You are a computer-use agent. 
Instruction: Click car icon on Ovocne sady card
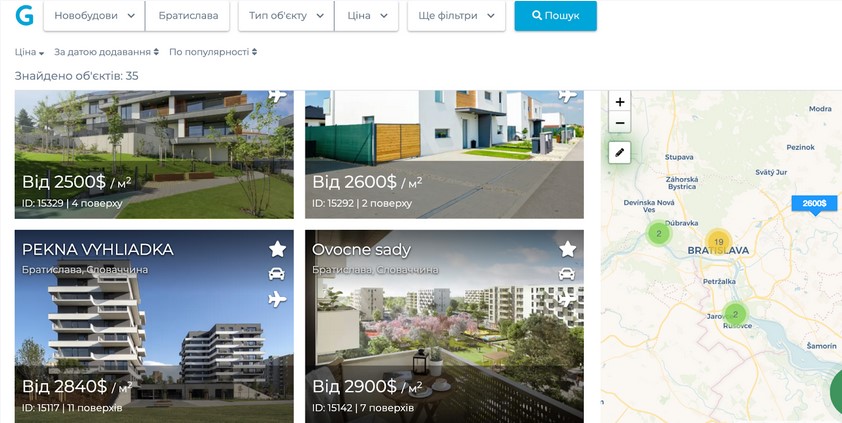pyautogui.click(x=567, y=274)
